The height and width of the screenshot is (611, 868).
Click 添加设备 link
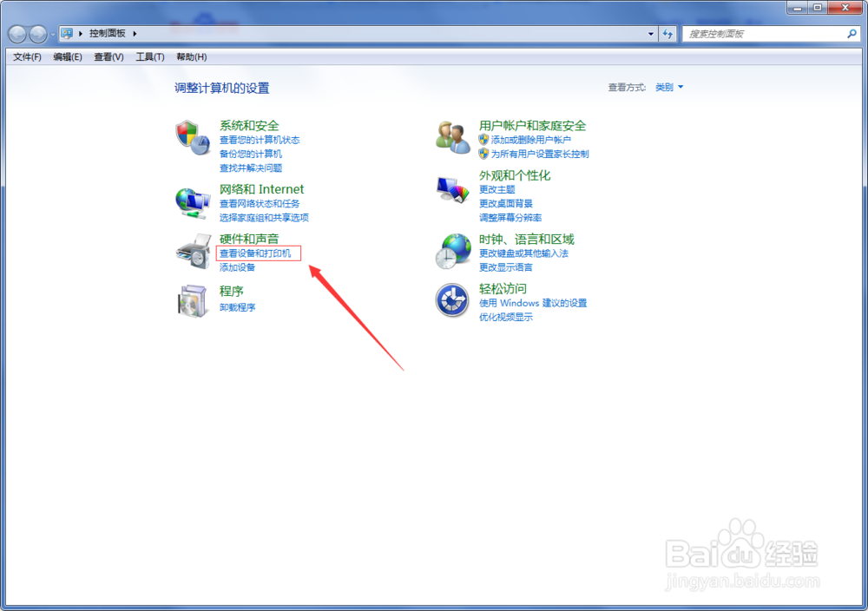tap(238, 267)
